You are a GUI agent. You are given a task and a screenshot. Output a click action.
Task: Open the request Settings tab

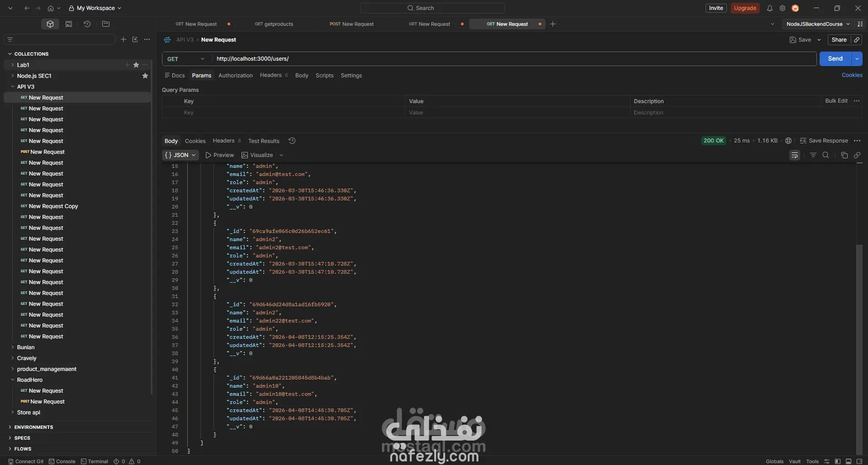pyautogui.click(x=351, y=76)
